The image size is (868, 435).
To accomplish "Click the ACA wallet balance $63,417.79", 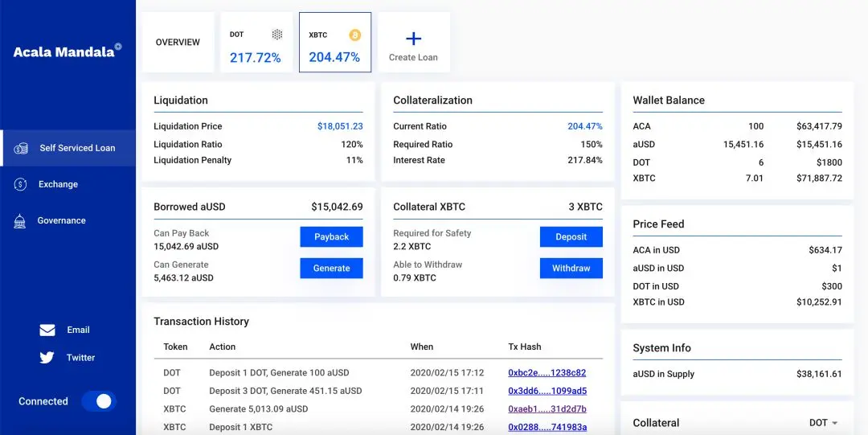I will point(819,126).
